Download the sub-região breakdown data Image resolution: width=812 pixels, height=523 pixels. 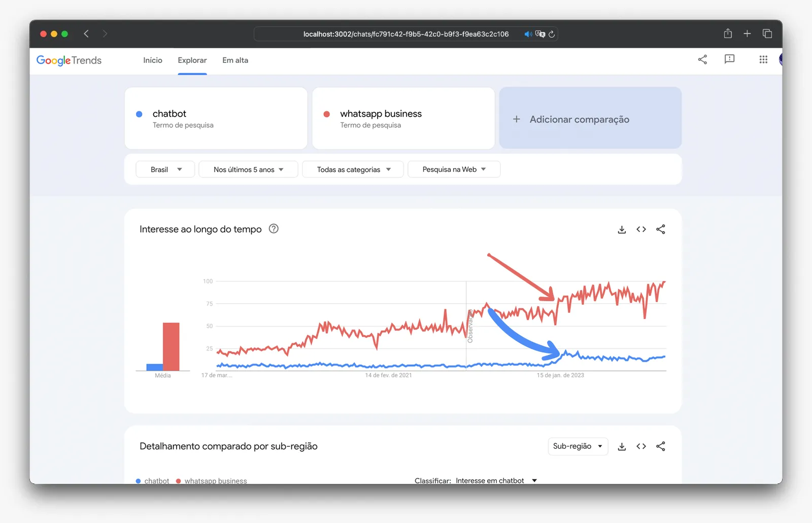[x=622, y=446]
